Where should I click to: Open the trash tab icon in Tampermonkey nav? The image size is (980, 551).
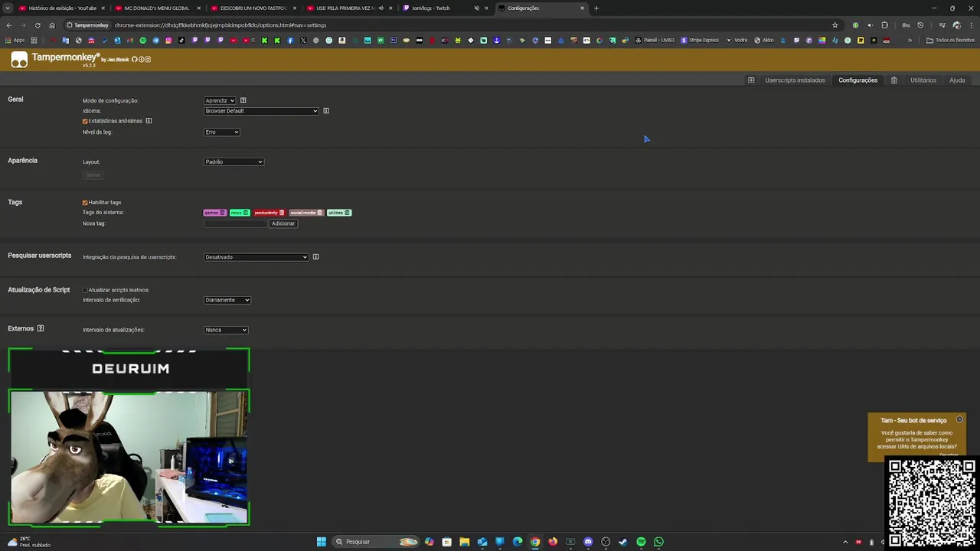893,80
